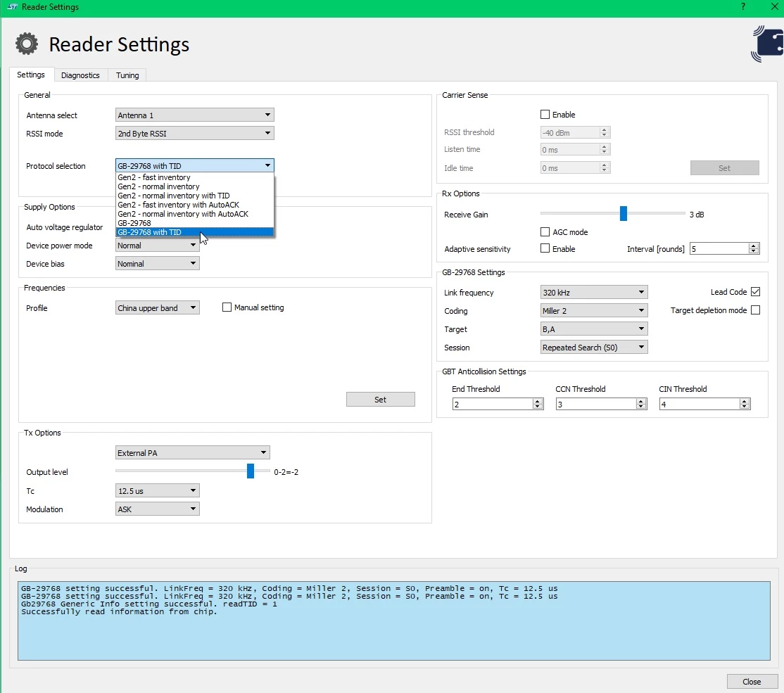The image size is (784, 693).
Task: Select highlighted GB-29768 with TID option
Action: (x=195, y=232)
